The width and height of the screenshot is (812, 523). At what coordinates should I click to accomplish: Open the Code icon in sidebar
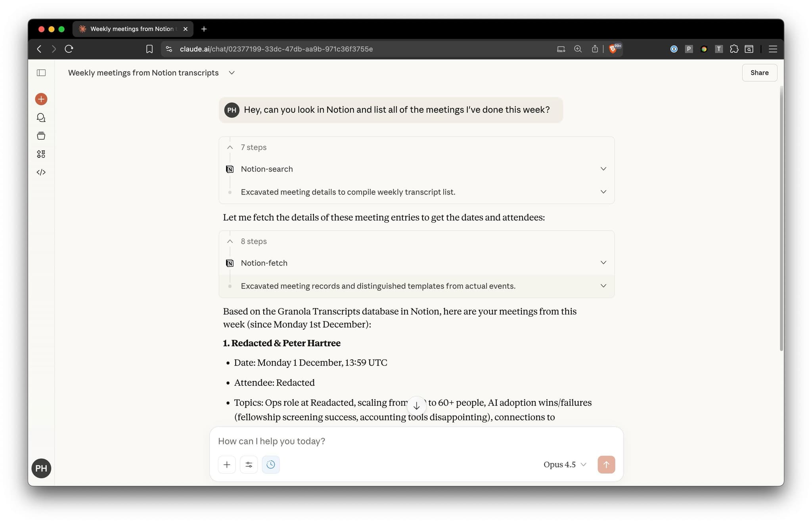tap(41, 172)
